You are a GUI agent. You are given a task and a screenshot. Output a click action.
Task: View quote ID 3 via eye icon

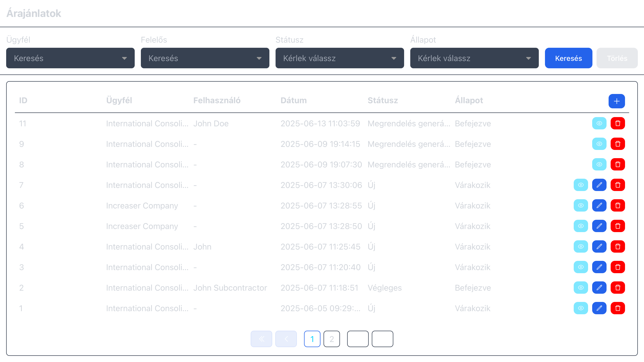(x=581, y=267)
